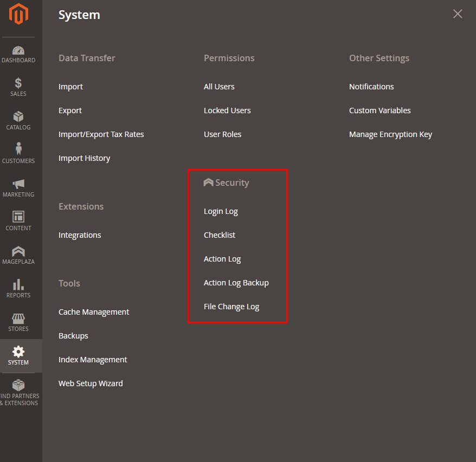The image size is (476, 462).
Task: Open the Stores storefront icon
Action: [18, 318]
